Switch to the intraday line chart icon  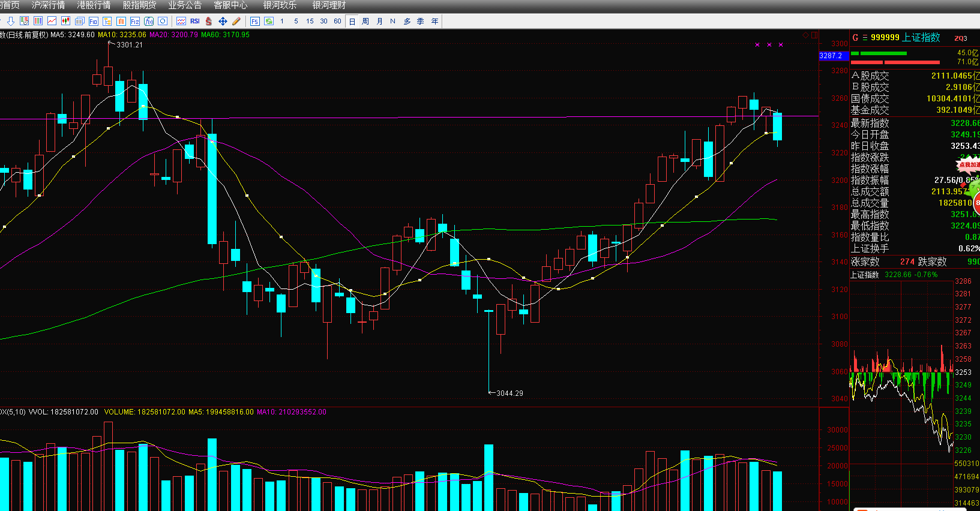click(52, 21)
